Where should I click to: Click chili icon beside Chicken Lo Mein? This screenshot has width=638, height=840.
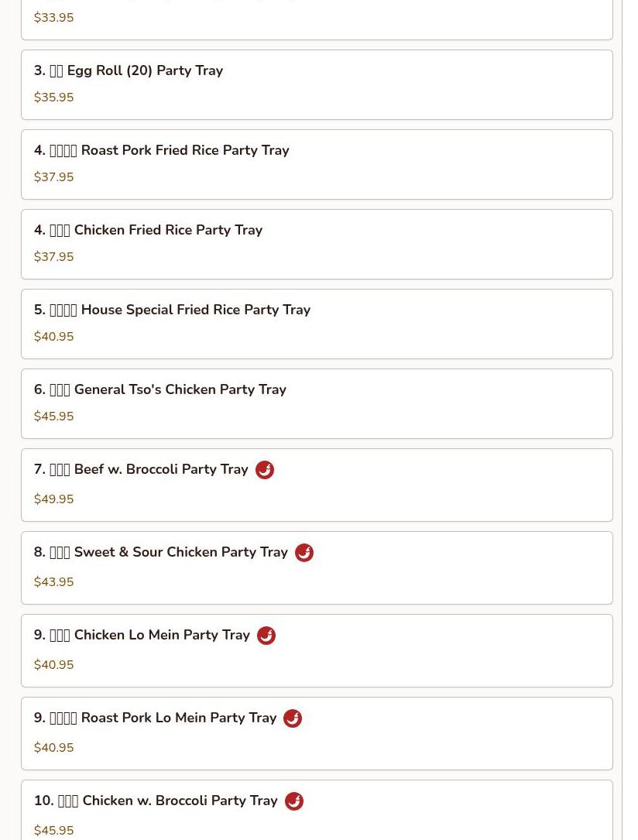coord(266,636)
